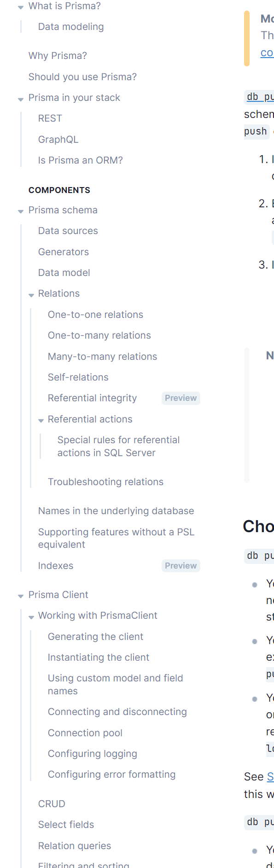
Task: Select the REST sidebar item
Action: coord(50,118)
